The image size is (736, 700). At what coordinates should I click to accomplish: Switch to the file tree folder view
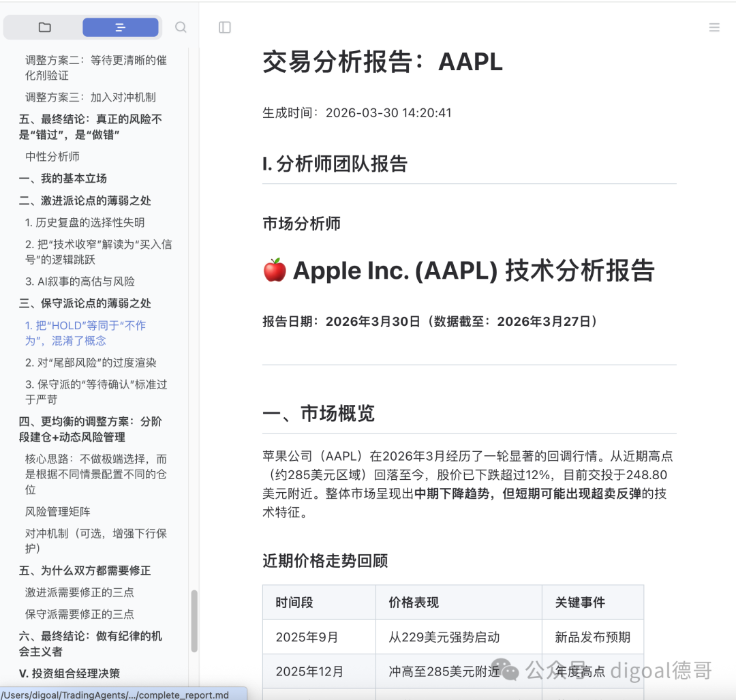point(44,27)
